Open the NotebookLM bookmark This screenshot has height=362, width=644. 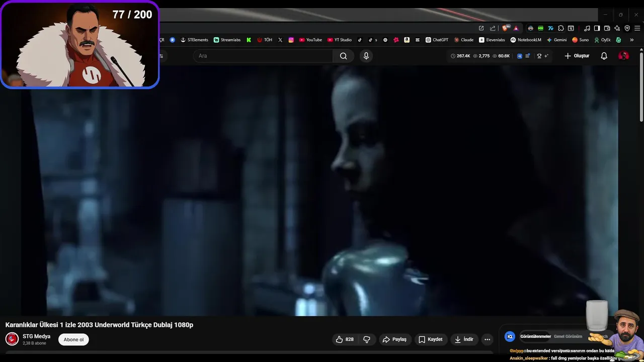[526, 40]
